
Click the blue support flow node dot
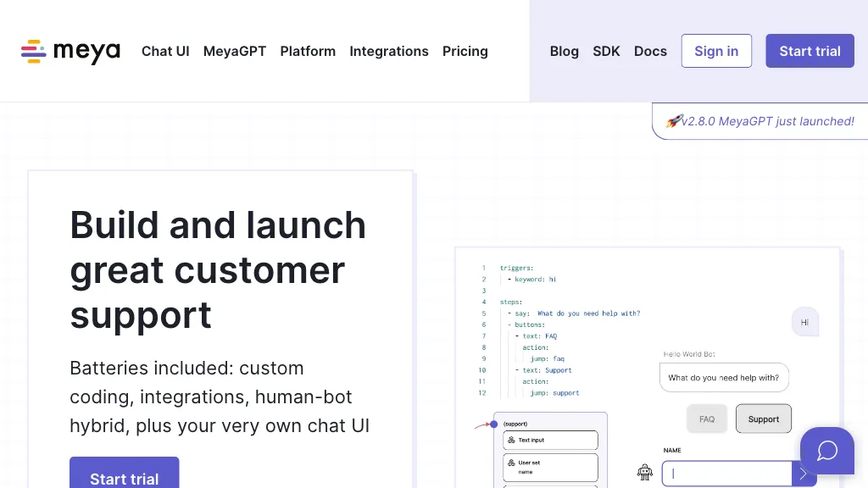coord(494,424)
